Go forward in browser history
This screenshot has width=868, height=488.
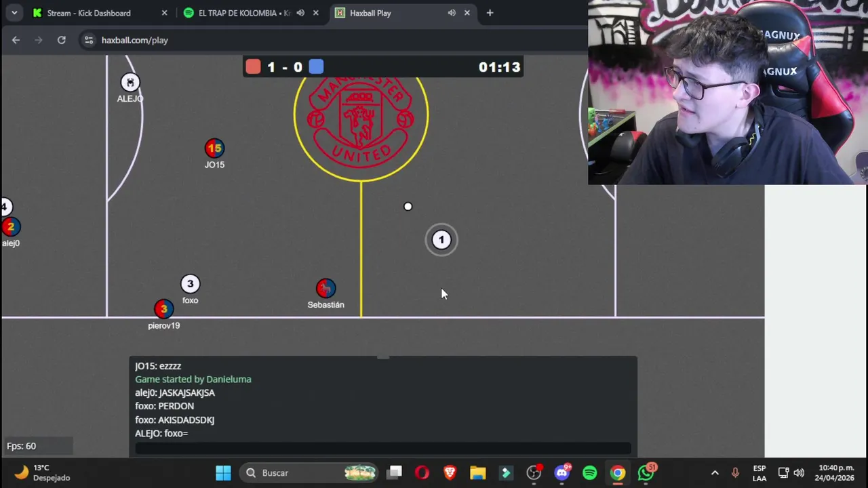(x=39, y=40)
